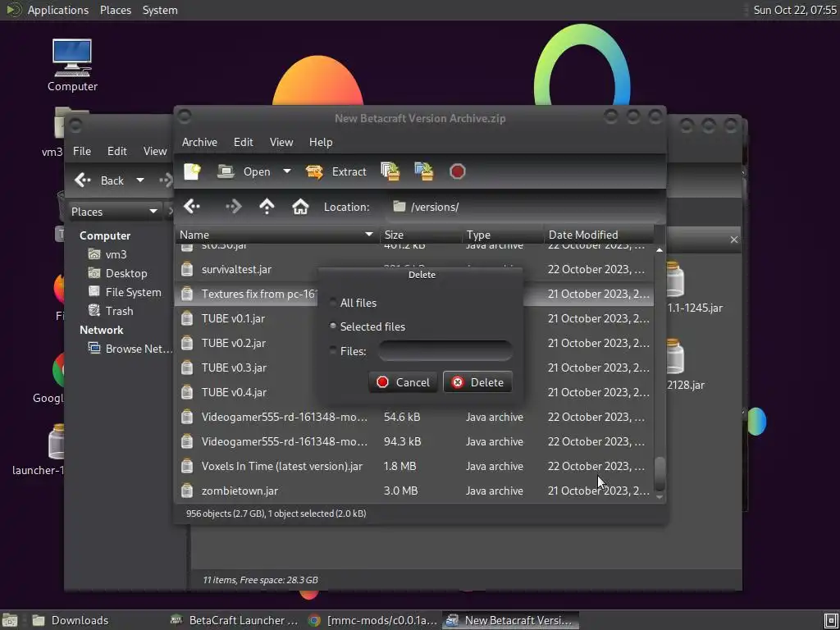Click the Textures fix file icon
Screen dimensions: 840x630
click(x=186, y=294)
